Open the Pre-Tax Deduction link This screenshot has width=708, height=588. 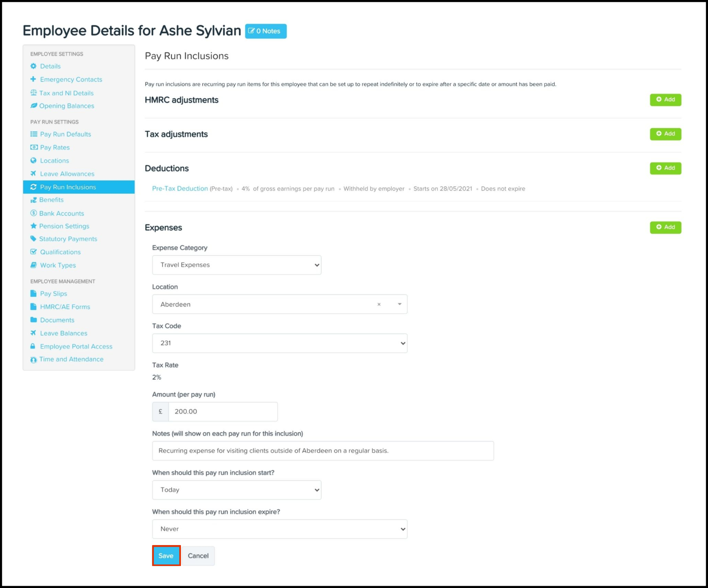(180, 189)
